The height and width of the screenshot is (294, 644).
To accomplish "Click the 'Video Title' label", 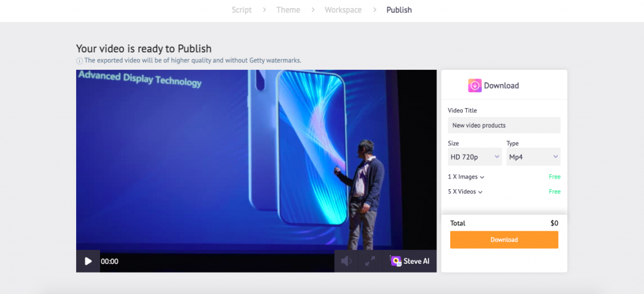I will 462,111.
